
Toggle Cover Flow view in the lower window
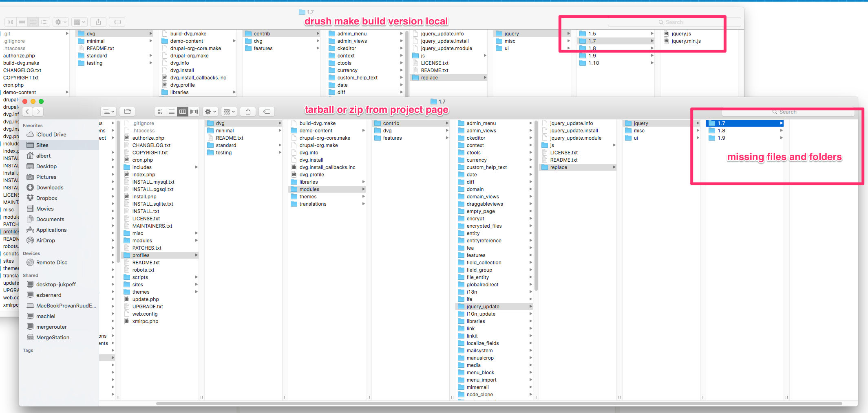194,111
